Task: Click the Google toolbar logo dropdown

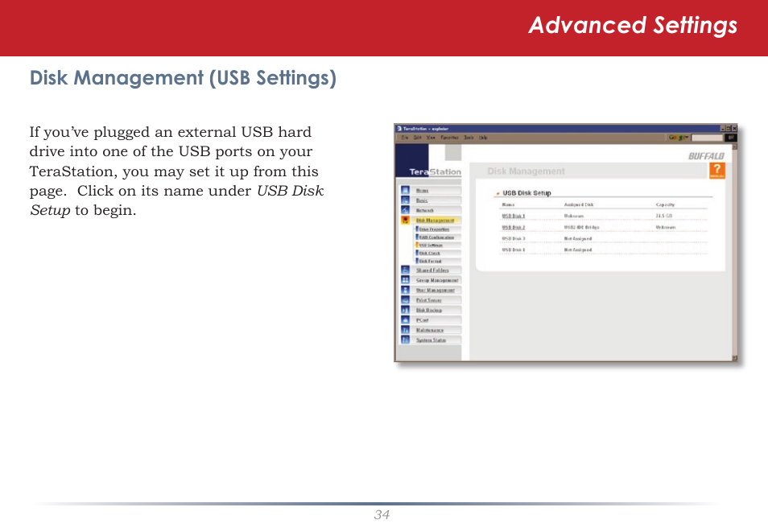Action: coord(679,138)
